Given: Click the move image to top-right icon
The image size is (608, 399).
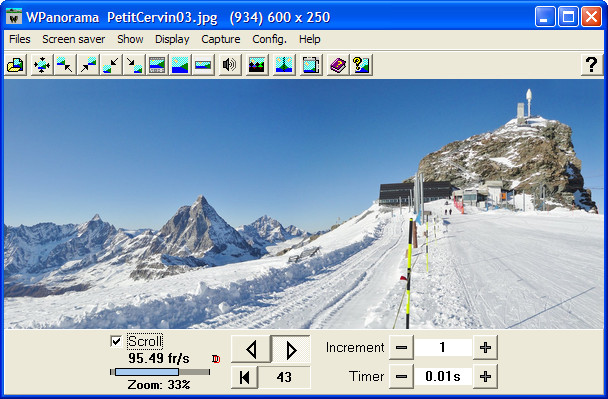Looking at the screenshot, I should click(88, 65).
